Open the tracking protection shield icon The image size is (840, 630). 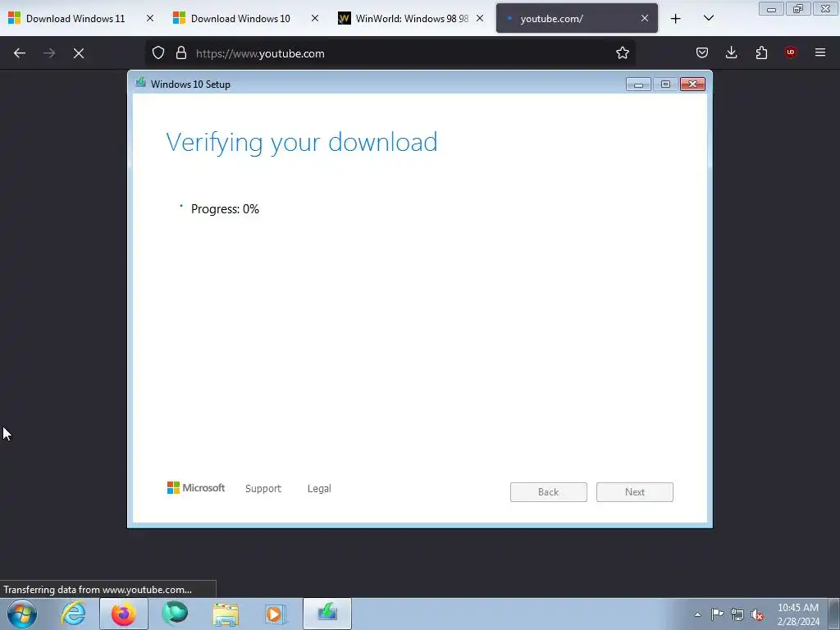point(158,52)
